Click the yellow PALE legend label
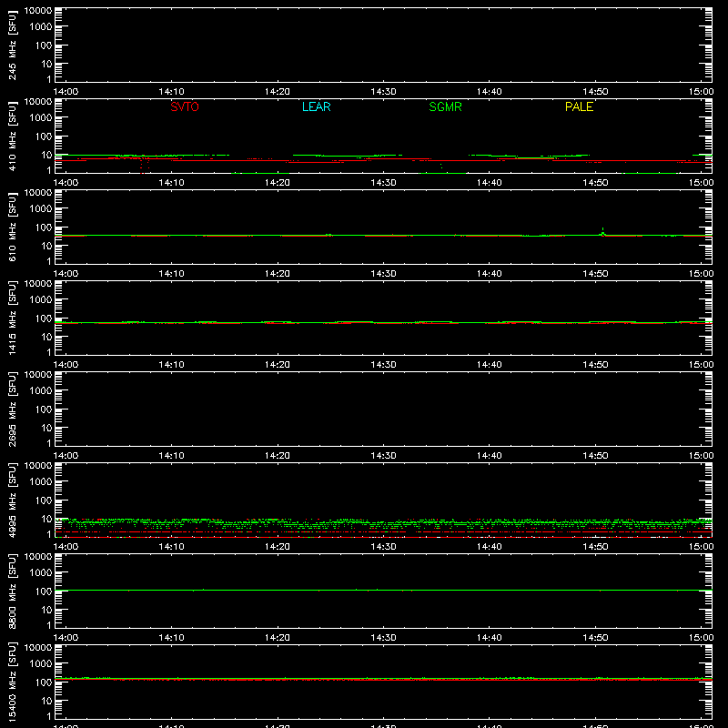This screenshot has width=728, height=728. (579, 106)
